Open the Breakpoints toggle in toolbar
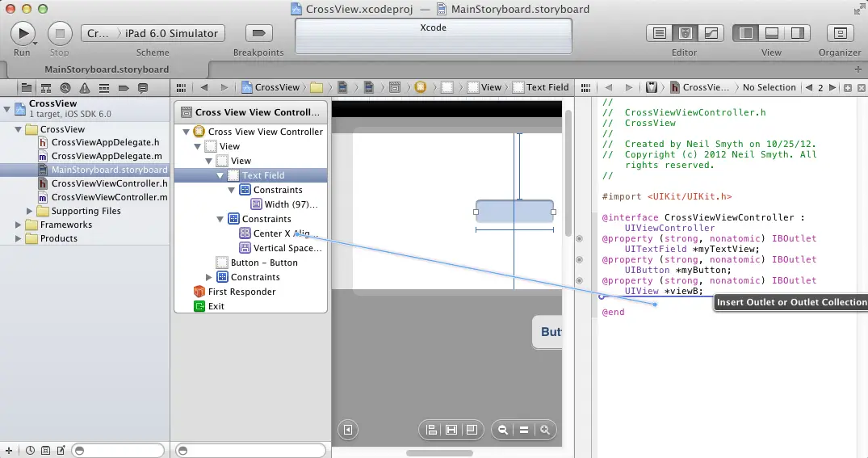Viewport: 868px width, 458px height. point(258,33)
